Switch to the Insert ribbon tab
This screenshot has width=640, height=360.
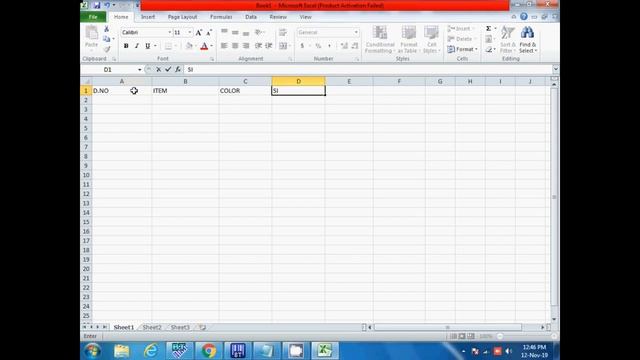click(x=148, y=17)
